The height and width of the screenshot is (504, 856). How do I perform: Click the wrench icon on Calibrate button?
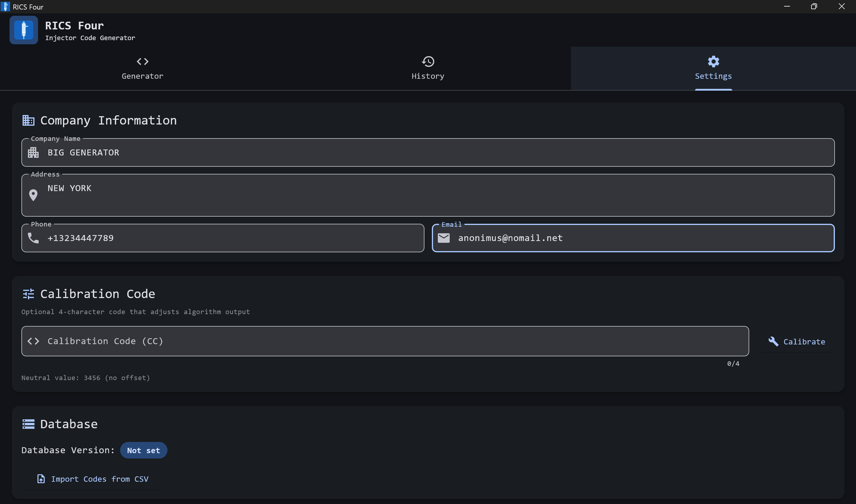773,341
